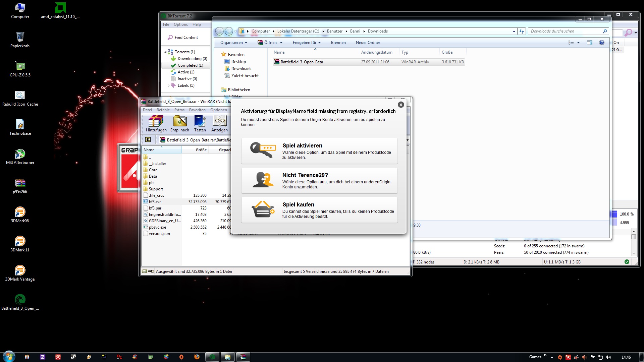Viewport: 644px width, 362px height.
Task: Open the File menu in BitTorrent
Action: pyautogui.click(x=166, y=24)
